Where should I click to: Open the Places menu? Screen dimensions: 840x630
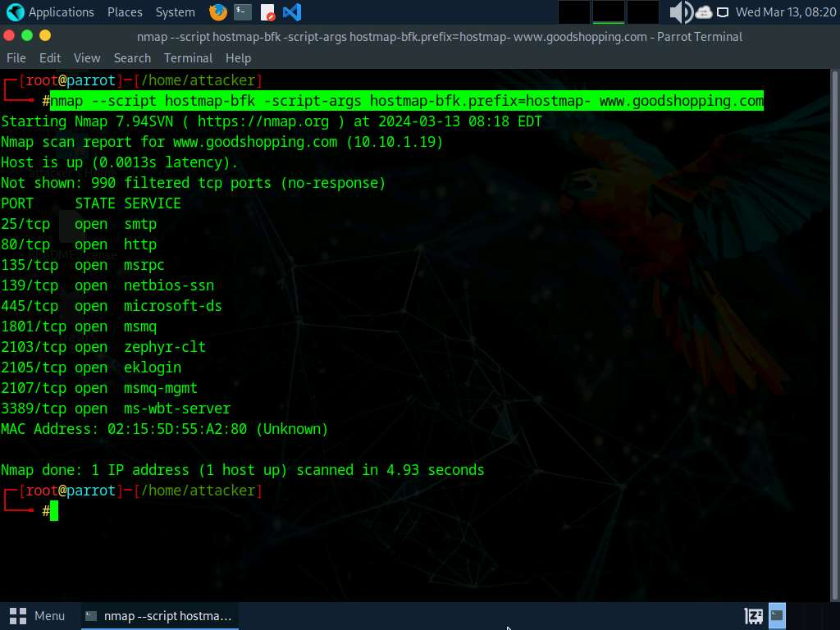point(124,12)
